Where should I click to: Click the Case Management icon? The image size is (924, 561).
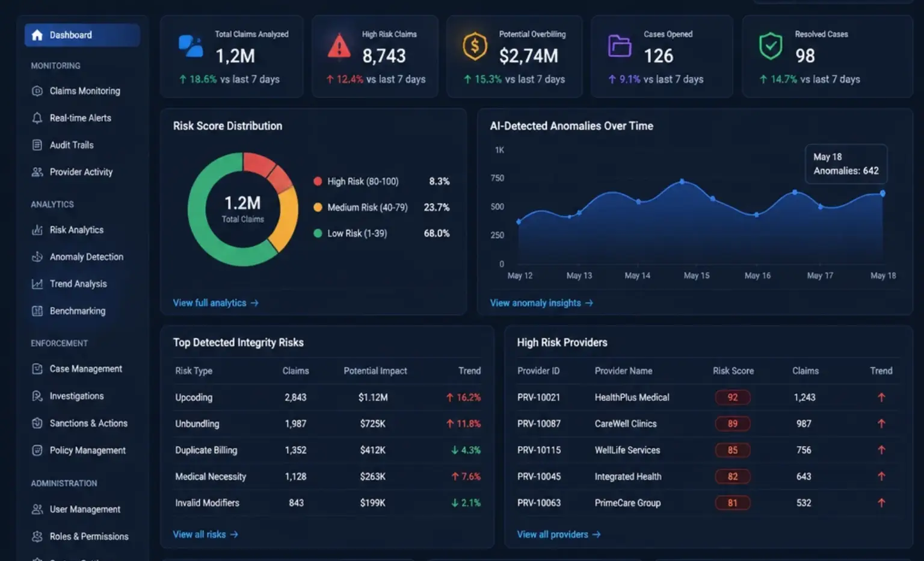[x=37, y=369]
